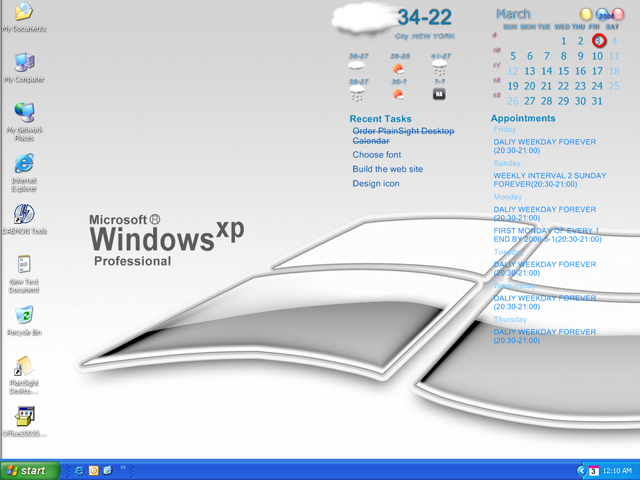
Task: Open WEEKLY INTERVAL 2 SUNDAY FOREVER appointment
Action: pos(550,180)
